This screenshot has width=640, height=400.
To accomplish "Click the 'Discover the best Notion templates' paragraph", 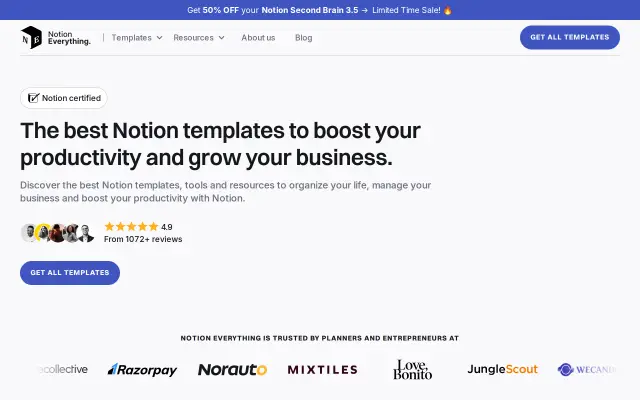I will coord(226,191).
